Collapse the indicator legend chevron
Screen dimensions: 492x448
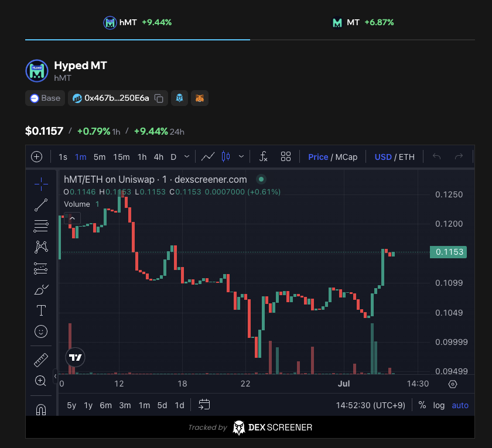[72, 218]
